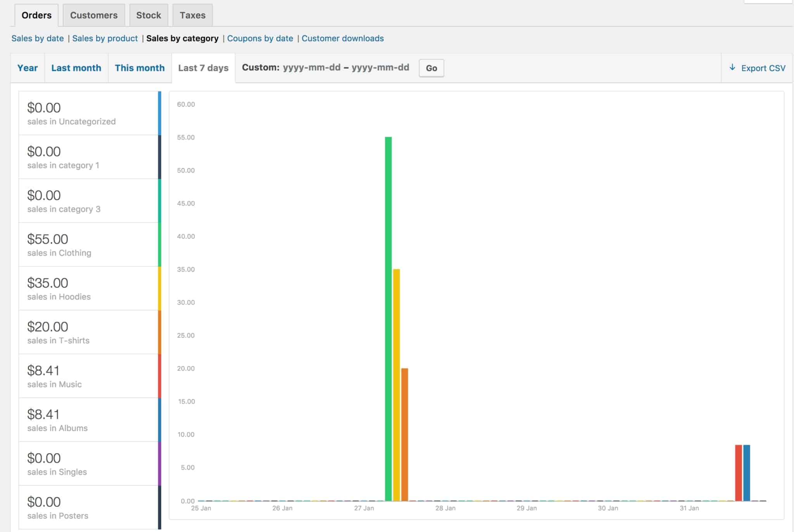Image resolution: width=794 pixels, height=532 pixels.
Task: Select the Last 7 days range
Action: point(203,67)
